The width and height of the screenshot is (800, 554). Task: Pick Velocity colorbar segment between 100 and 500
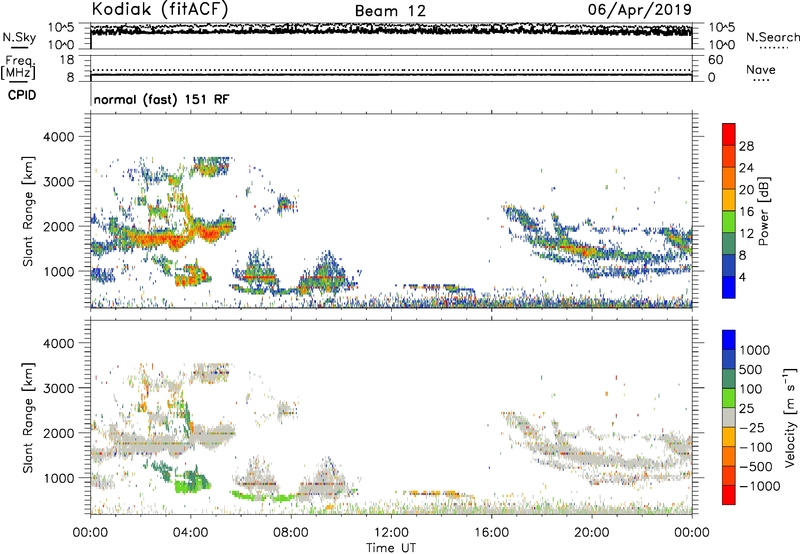tap(729, 379)
